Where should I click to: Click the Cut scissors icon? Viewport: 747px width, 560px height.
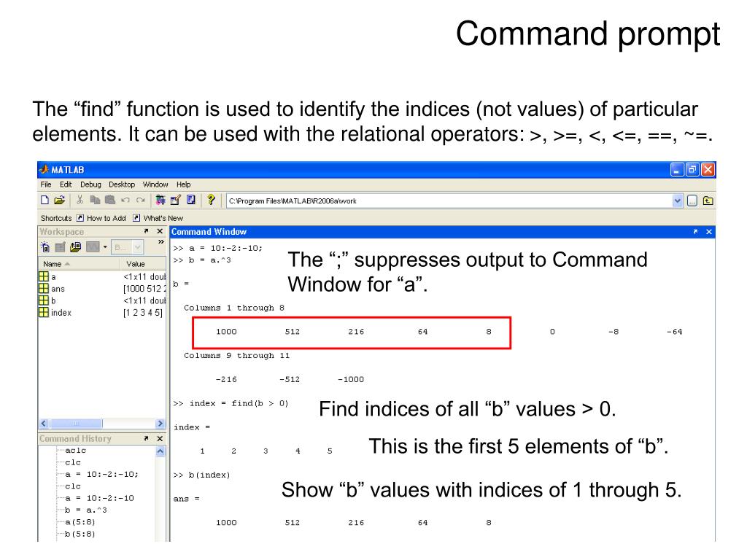click(x=80, y=201)
